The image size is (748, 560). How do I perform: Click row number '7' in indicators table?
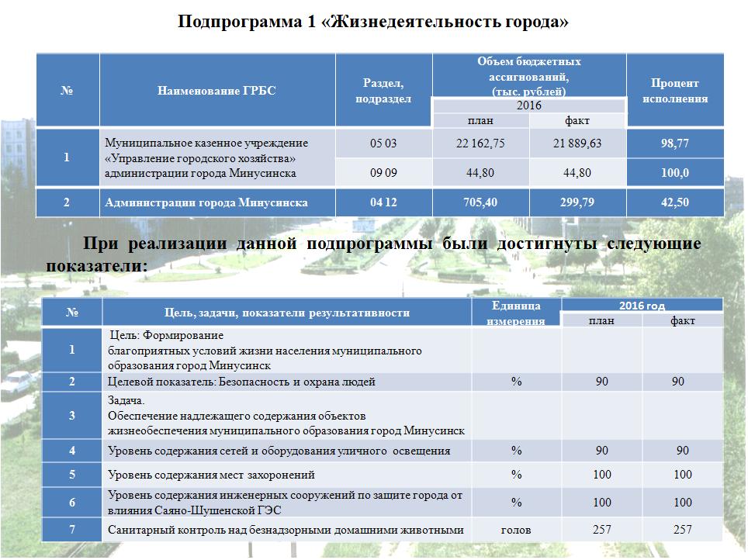pyautogui.click(x=72, y=530)
